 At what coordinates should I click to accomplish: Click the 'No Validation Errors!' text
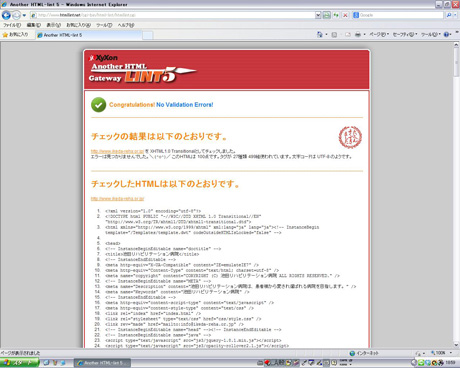185,105
